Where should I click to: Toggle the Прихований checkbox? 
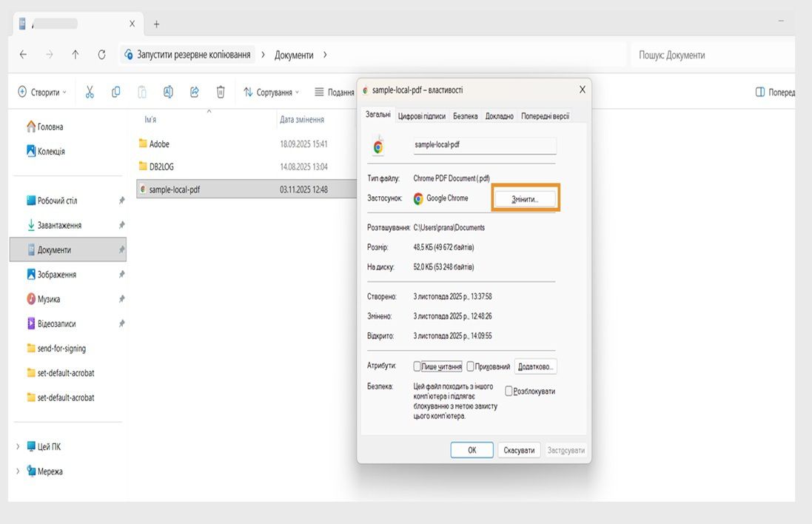[x=470, y=366]
